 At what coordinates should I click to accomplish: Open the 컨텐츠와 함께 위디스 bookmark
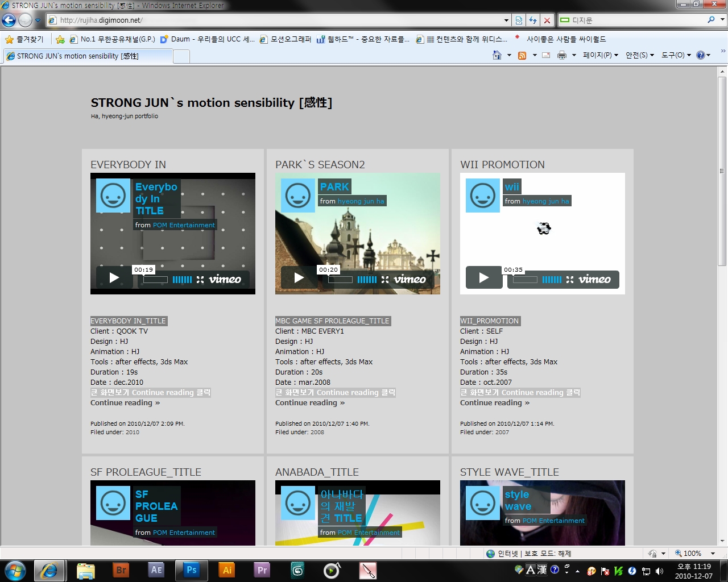point(462,39)
